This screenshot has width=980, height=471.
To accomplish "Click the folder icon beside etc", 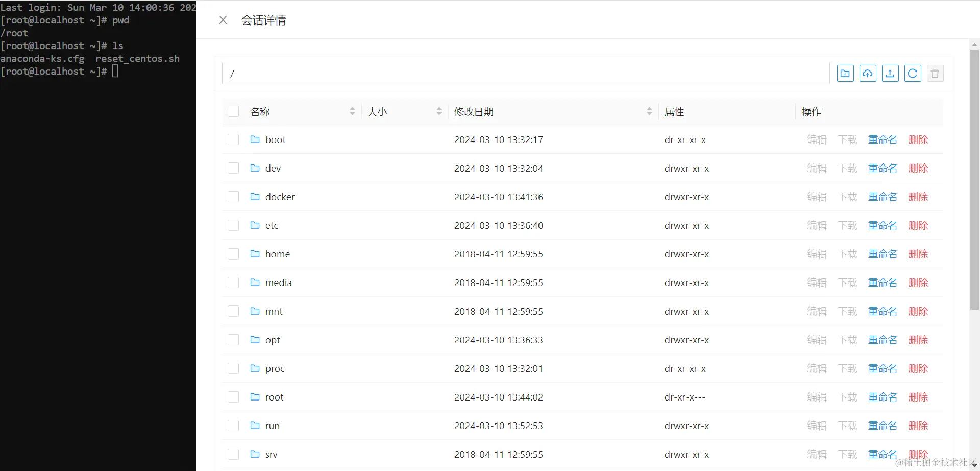I will click(x=255, y=225).
